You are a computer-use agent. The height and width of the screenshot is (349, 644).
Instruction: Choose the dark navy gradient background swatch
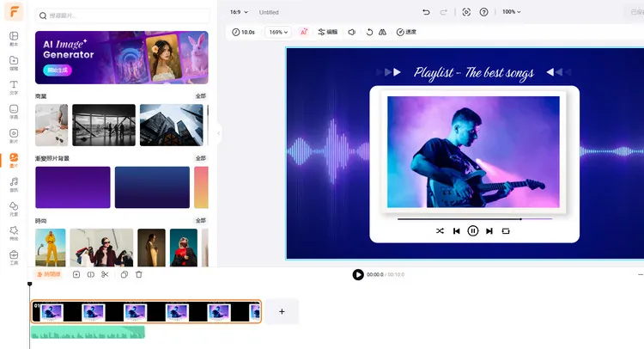click(152, 187)
